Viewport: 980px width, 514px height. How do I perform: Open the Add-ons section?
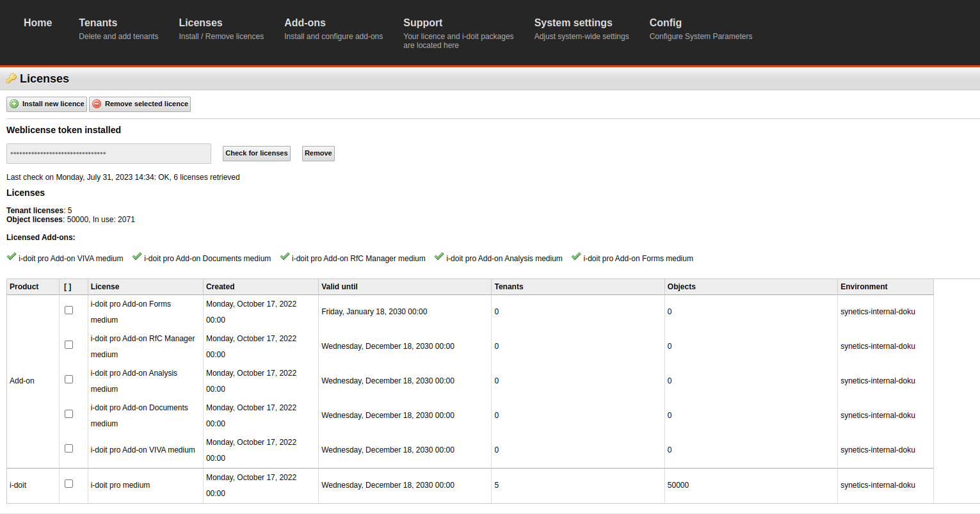(x=333, y=29)
